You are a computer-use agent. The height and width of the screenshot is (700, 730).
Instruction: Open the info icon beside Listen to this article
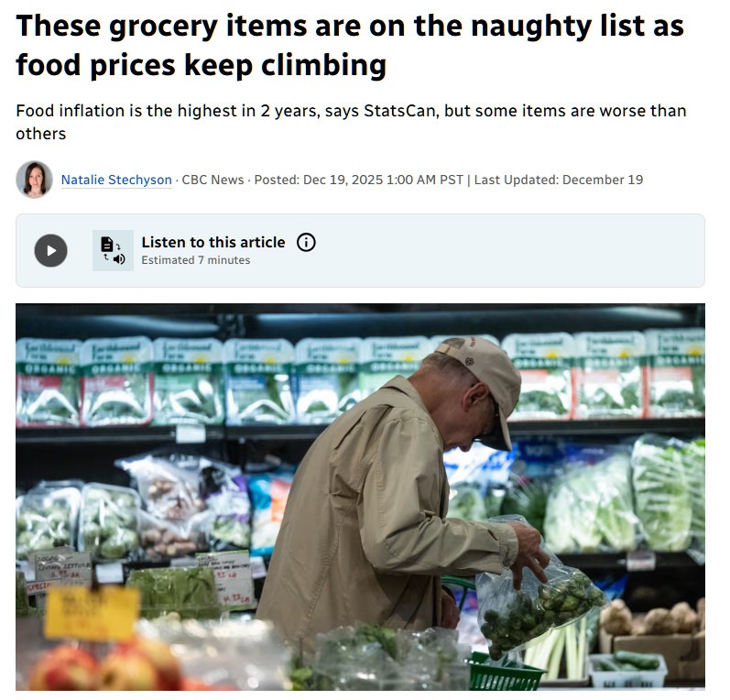tap(306, 243)
